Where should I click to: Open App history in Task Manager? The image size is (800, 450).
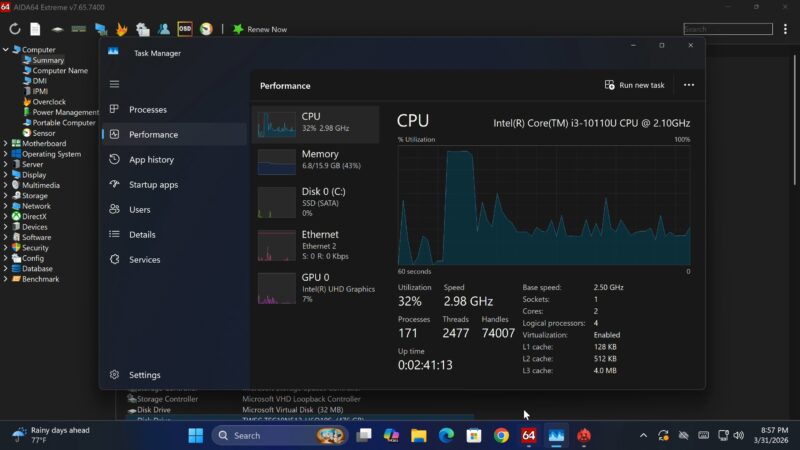point(174,159)
